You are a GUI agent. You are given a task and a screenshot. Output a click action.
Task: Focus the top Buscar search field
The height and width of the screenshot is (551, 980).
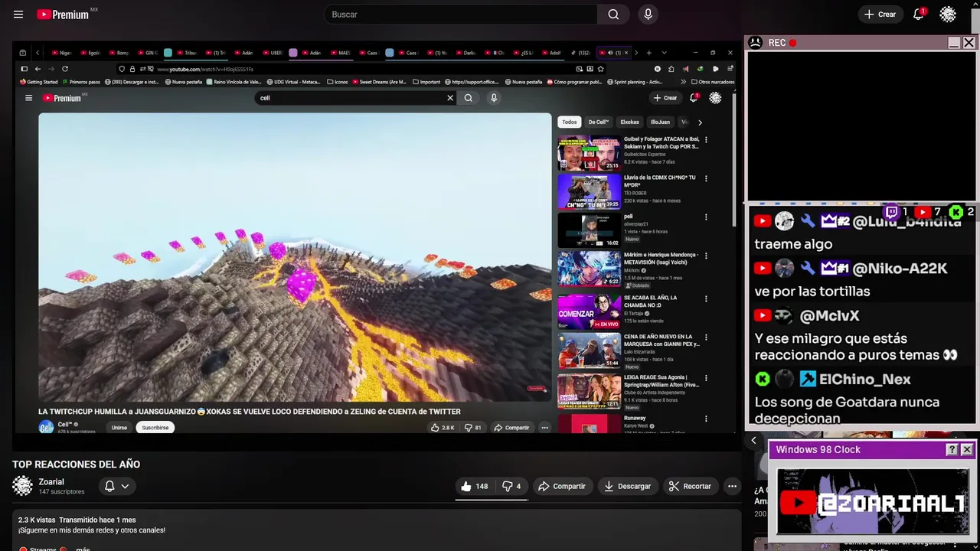[x=461, y=15]
